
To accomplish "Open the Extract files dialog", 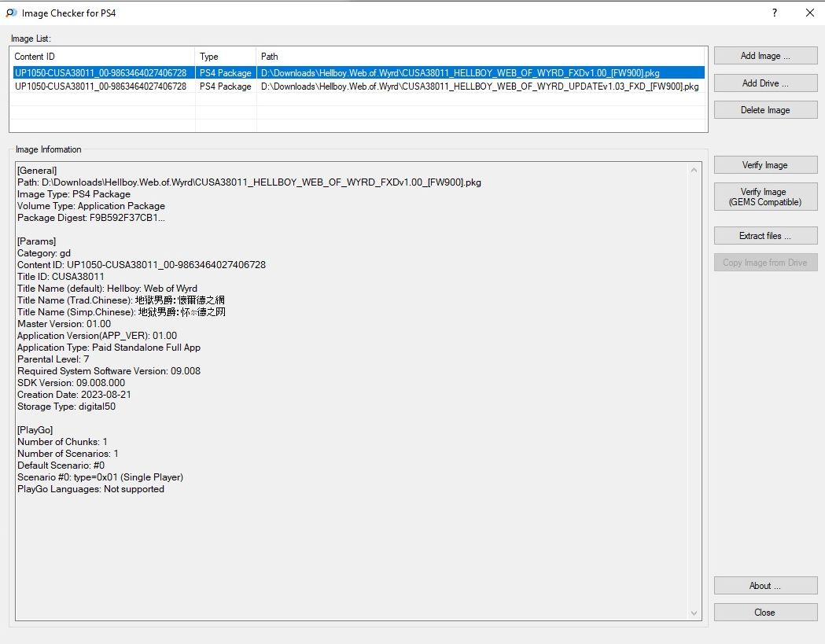I will [x=765, y=236].
